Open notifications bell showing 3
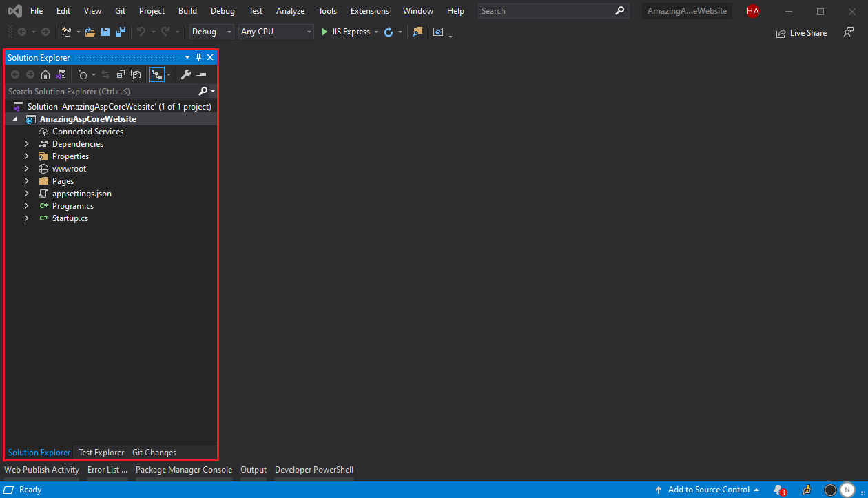 coord(779,490)
